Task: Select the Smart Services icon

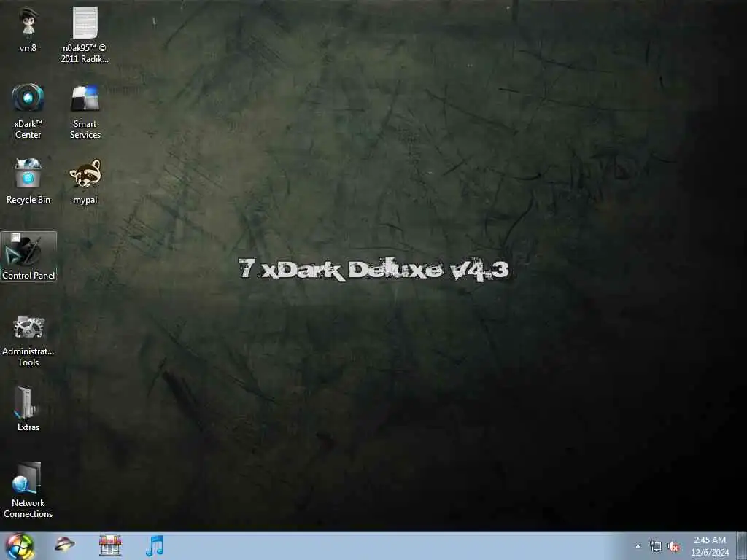Action: (85, 111)
